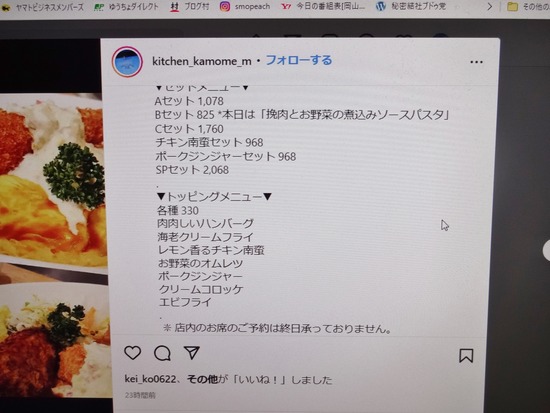Viewport: 550px width, 413px height.
Task: Share the post via the paper plane icon
Action: pyautogui.click(x=192, y=352)
